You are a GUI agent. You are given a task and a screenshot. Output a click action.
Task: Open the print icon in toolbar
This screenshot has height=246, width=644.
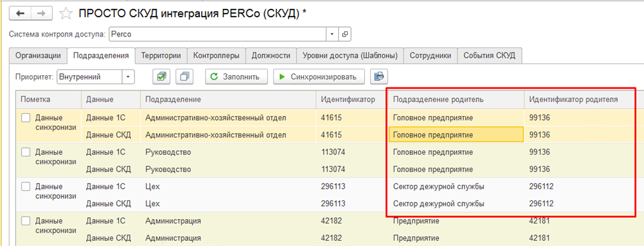coord(379,77)
